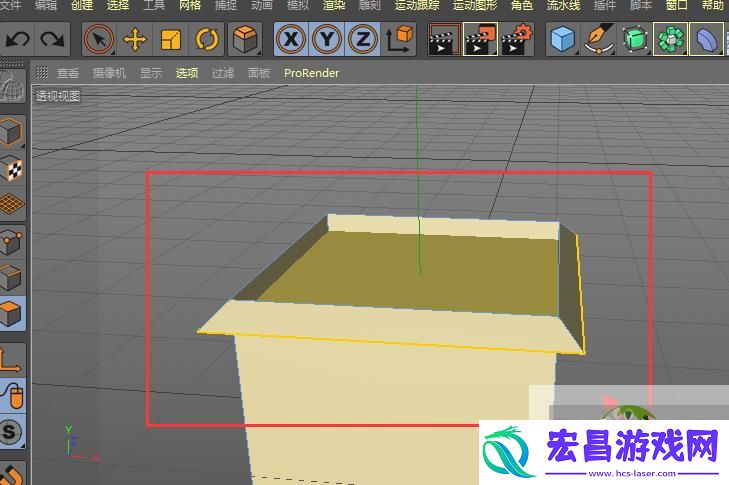Toggle the X axis lock
Screen dimensions: 729x485
tap(291, 40)
